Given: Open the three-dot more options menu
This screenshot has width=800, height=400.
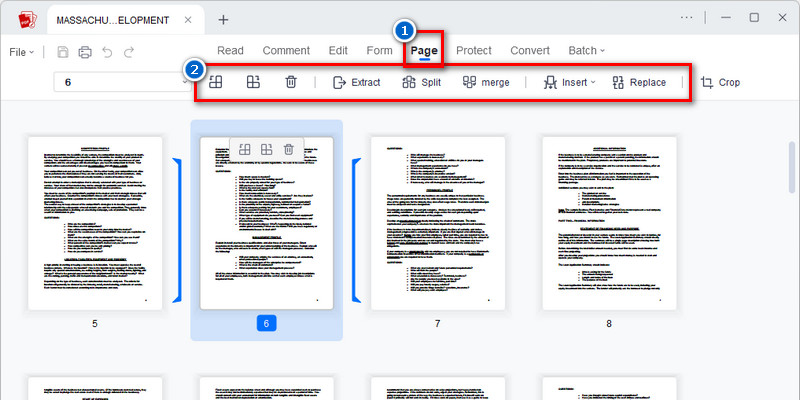Looking at the screenshot, I should [687, 18].
